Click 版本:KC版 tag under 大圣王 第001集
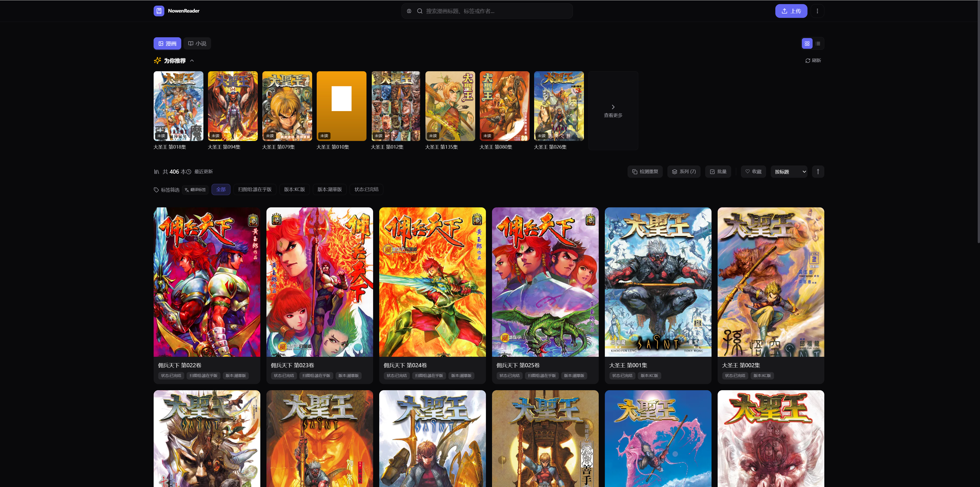The height and width of the screenshot is (487, 980). click(x=649, y=376)
